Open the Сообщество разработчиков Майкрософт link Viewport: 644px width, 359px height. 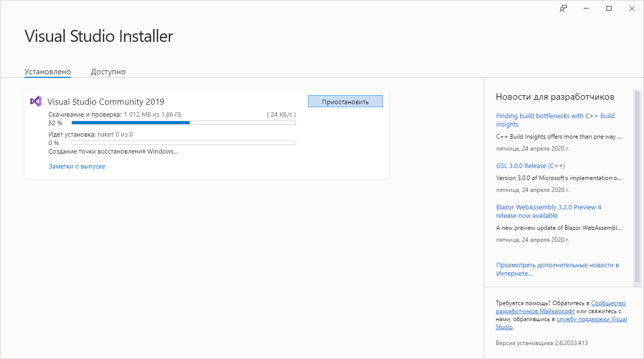click(561, 307)
